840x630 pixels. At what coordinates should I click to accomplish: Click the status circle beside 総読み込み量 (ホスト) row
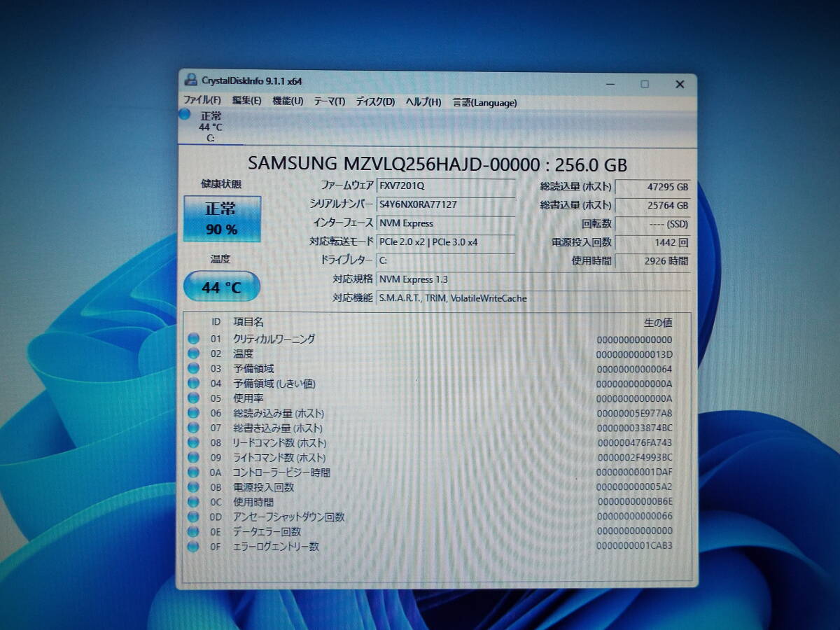pyautogui.click(x=193, y=413)
